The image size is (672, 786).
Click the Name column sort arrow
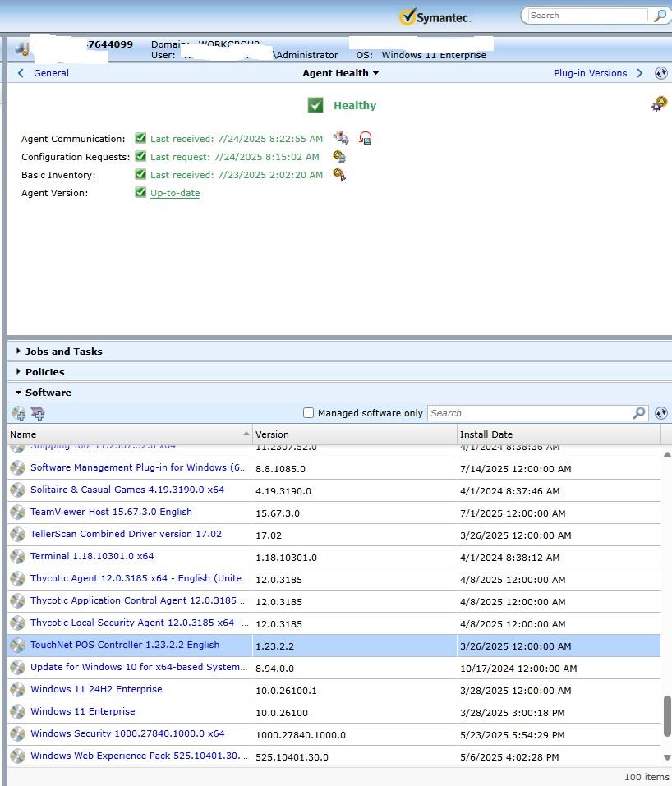coord(246,434)
